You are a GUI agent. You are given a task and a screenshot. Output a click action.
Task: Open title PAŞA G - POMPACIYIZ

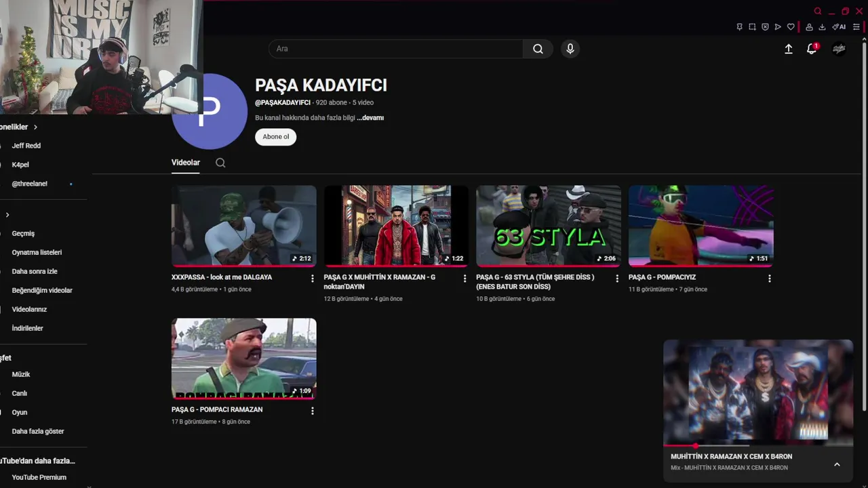click(x=662, y=277)
